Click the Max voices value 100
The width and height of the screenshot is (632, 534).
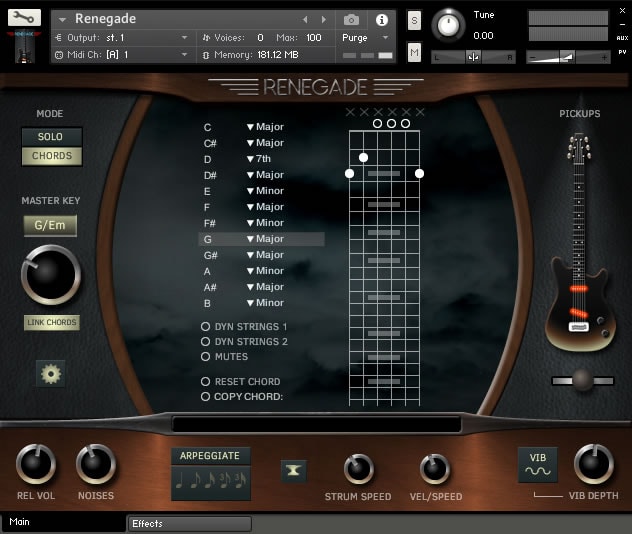point(314,38)
